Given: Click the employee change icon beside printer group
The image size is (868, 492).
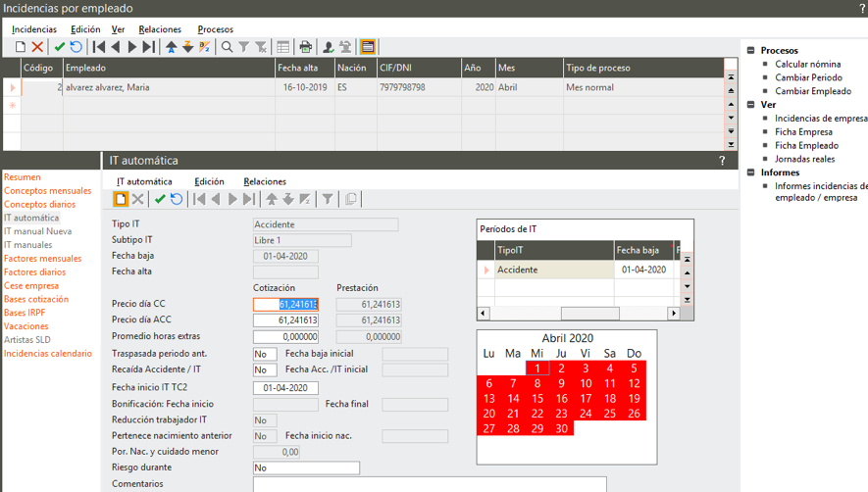Looking at the screenshot, I should click(x=345, y=47).
